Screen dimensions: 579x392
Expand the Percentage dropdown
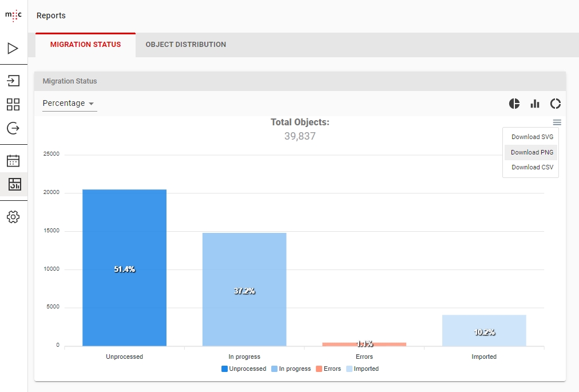69,104
